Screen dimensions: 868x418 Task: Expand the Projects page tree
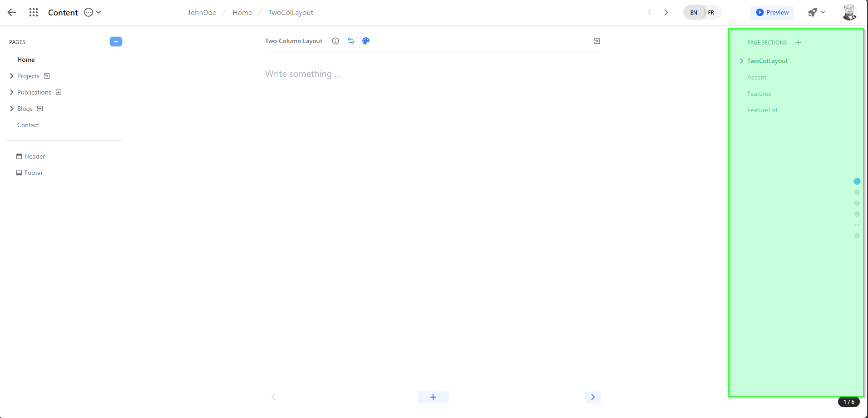(12, 76)
